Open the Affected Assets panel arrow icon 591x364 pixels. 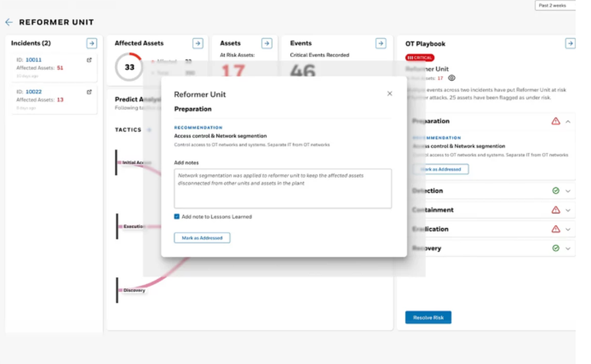tap(198, 43)
